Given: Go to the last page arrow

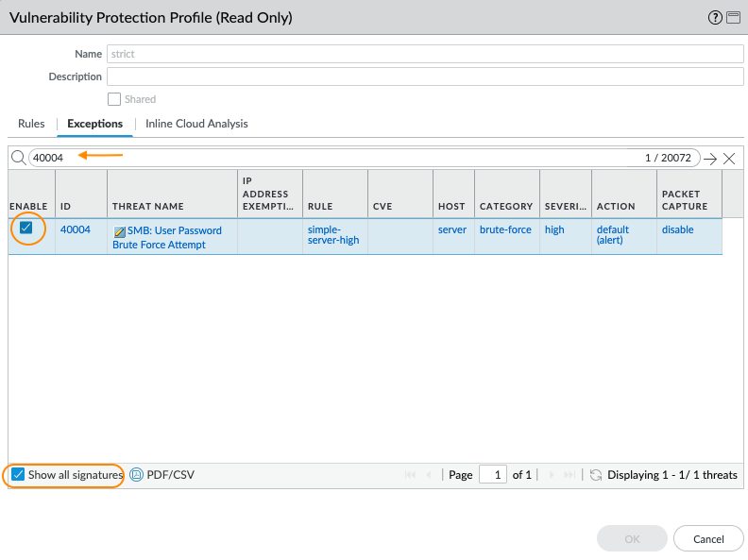Looking at the screenshot, I should click(x=569, y=475).
